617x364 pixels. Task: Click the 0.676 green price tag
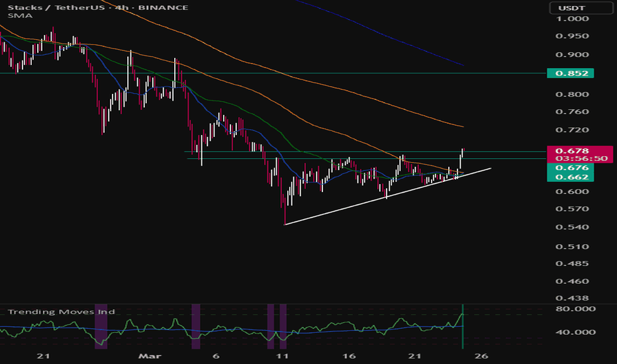(570, 167)
